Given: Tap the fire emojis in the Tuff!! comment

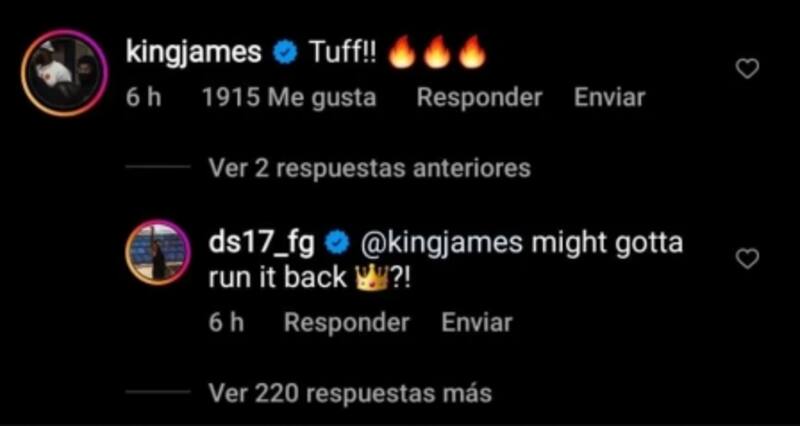Looking at the screenshot, I should (435, 52).
